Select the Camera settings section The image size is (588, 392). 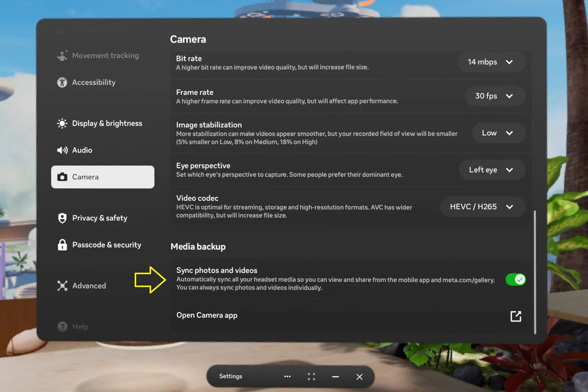[103, 177]
